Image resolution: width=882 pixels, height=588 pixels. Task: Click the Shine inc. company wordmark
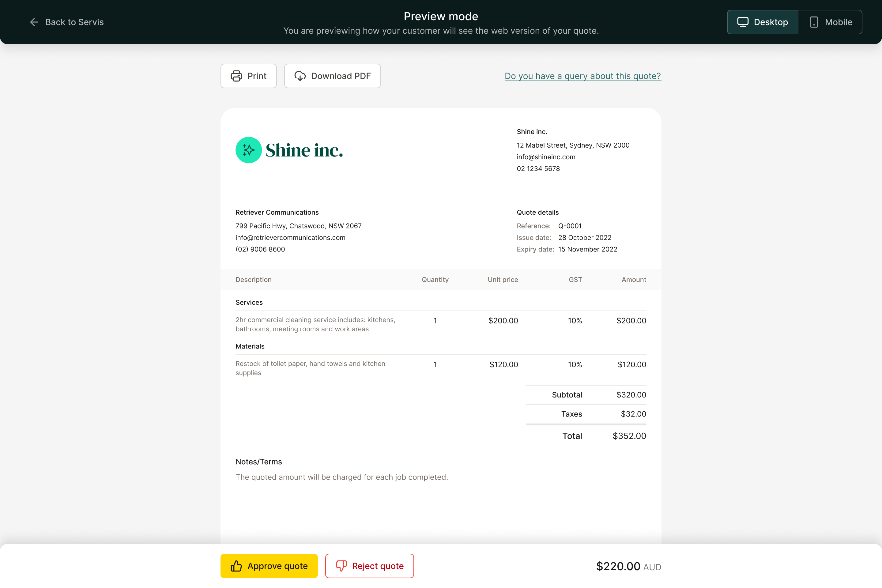[x=304, y=150]
